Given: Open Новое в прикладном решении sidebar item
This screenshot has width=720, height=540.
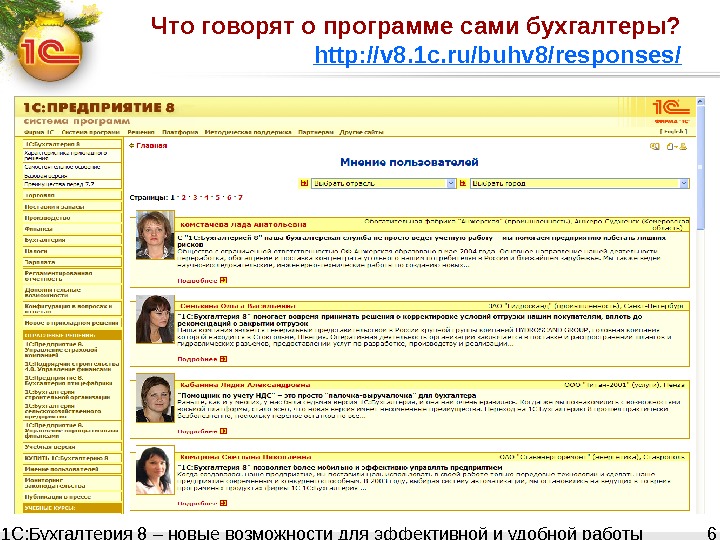Looking at the screenshot, I should click(x=73, y=323).
